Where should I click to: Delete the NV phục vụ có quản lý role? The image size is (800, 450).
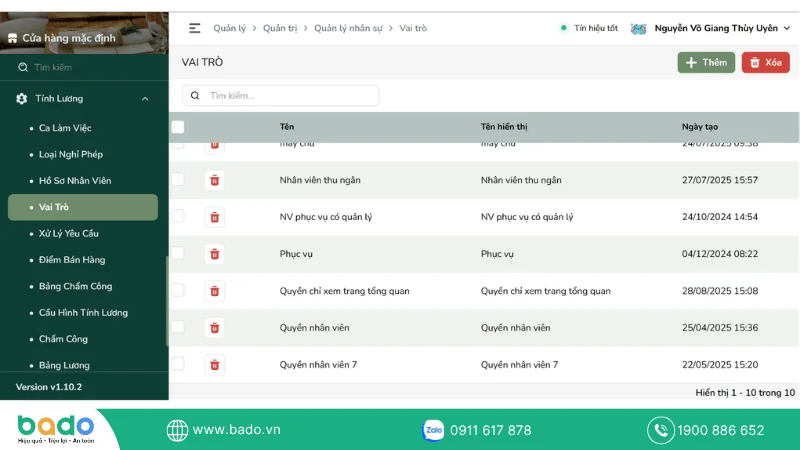pyautogui.click(x=215, y=217)
